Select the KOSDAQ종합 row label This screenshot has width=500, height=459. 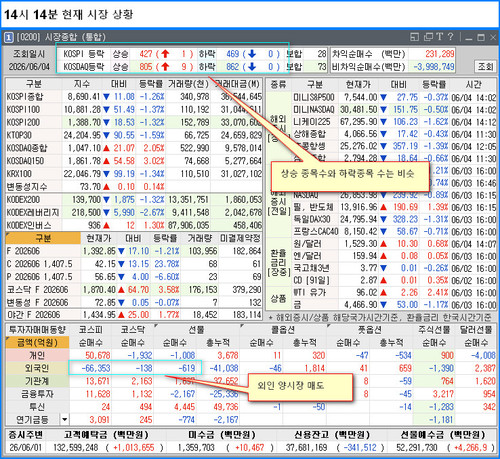[27, 148]
